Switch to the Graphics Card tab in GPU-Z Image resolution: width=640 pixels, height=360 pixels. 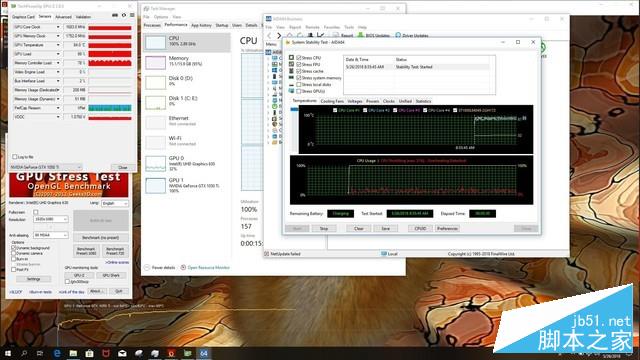[23, 17]
